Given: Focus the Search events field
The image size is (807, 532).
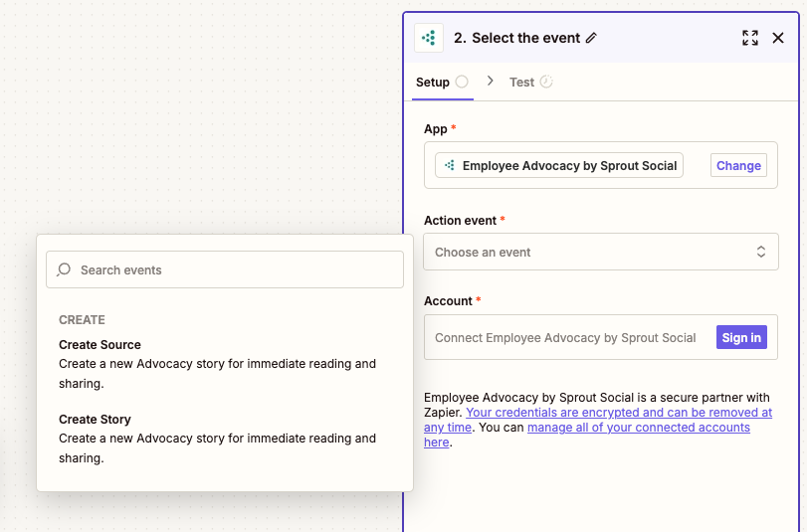Looking at the screenshot, I should coord(225,269).
